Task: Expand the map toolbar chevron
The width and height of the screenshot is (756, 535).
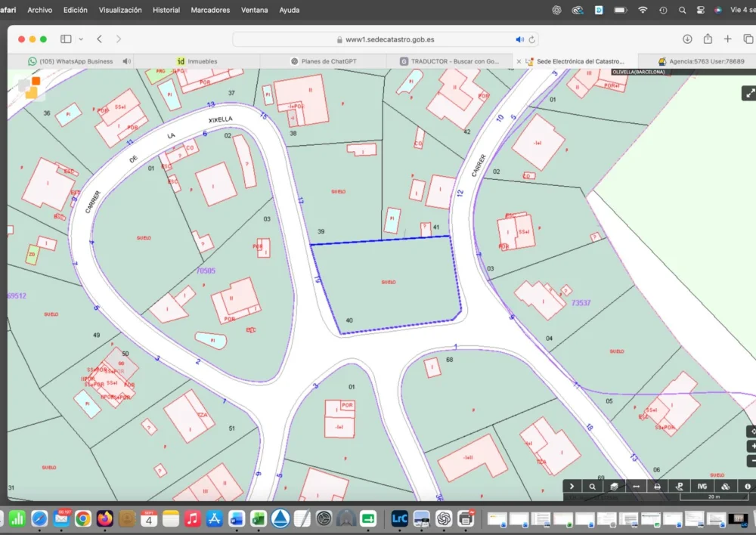Action: point(572,487)
